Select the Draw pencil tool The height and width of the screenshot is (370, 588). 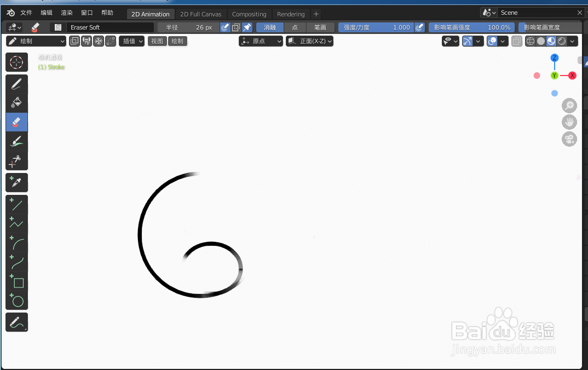[x=16, y=84]
